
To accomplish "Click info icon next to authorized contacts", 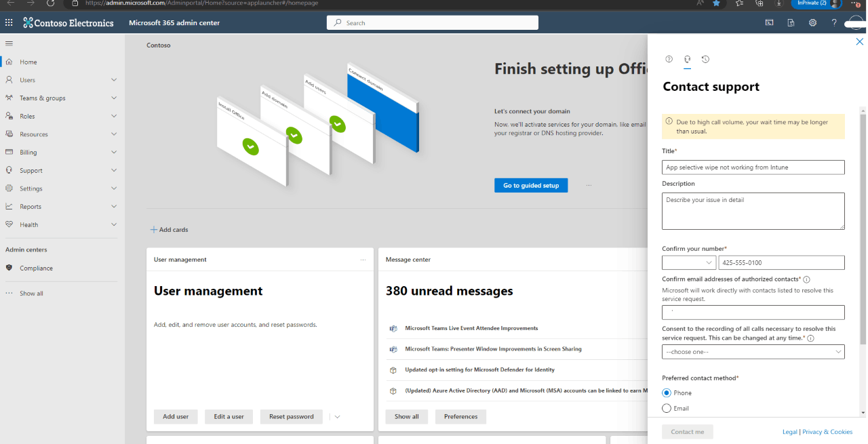I will tap(806, 279).
